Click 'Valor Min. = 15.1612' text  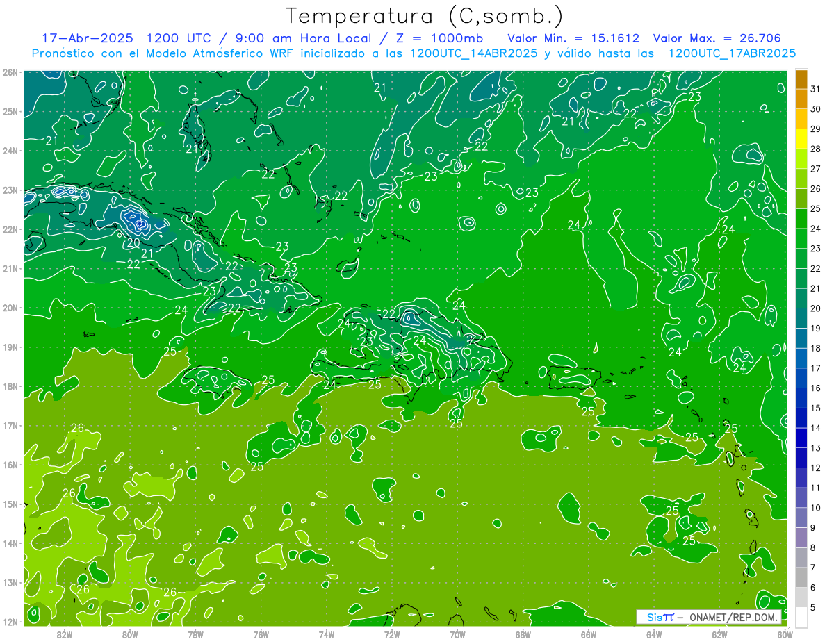(573, 38)
